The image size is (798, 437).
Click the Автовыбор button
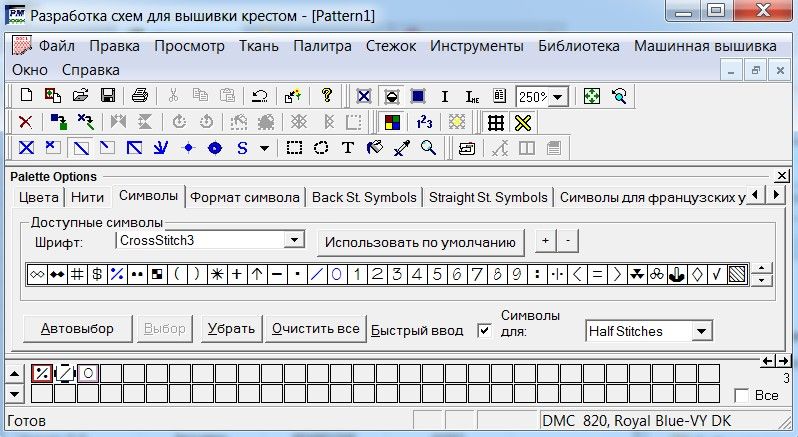click(77, 329)
